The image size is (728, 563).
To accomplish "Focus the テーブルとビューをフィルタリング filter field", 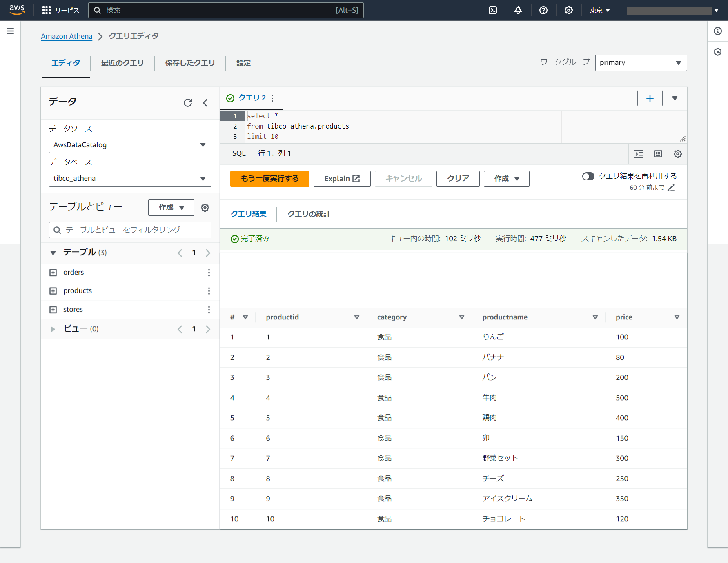I will point(130,230).
